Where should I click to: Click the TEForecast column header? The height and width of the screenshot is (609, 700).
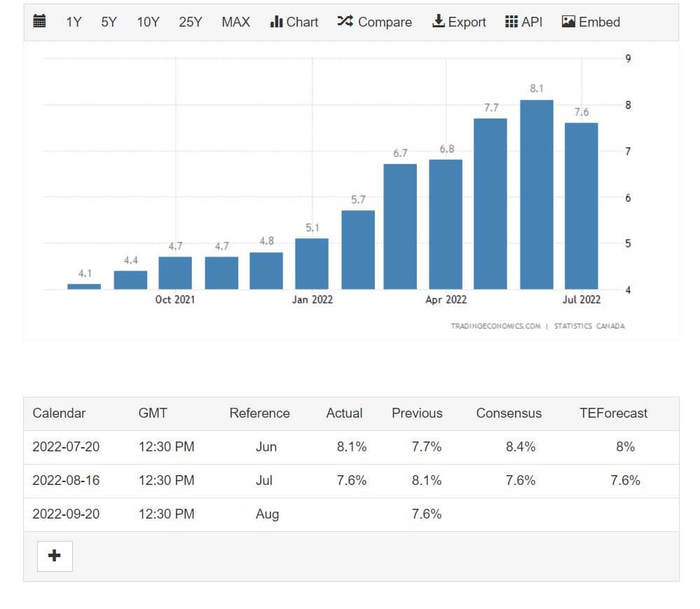(613, 413)
